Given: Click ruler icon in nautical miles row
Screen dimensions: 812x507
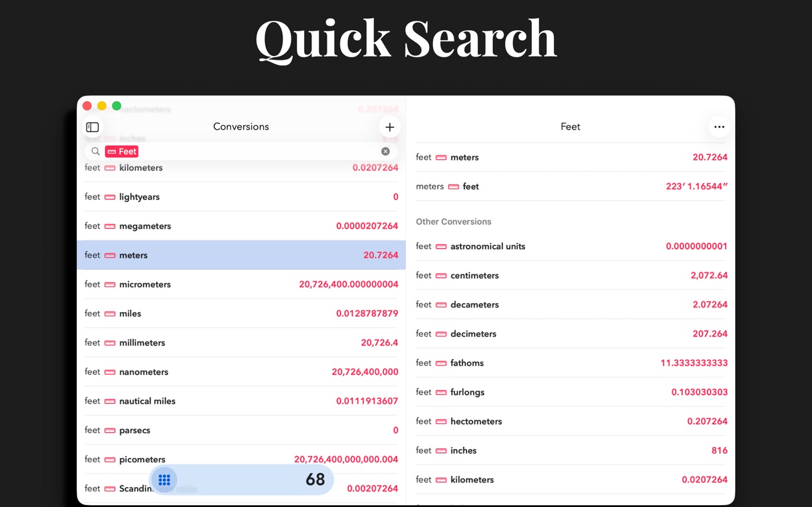Looking at the screenshot, I should click(110, 401).
